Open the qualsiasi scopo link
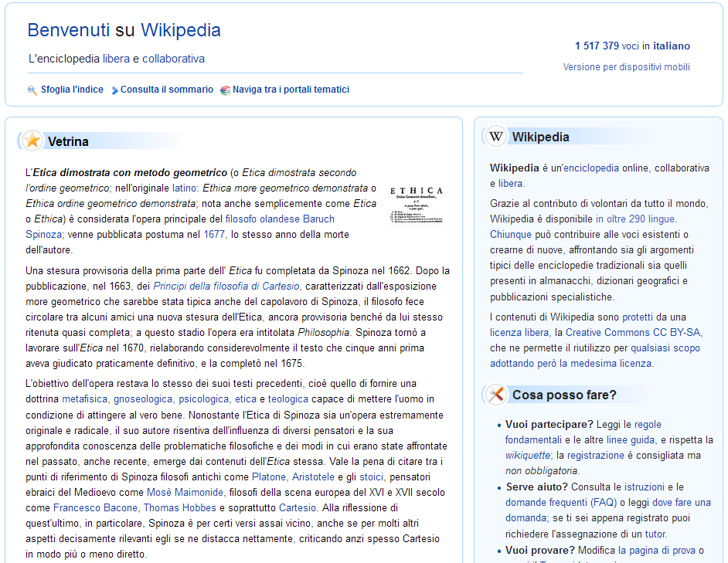 pos(665,348)
